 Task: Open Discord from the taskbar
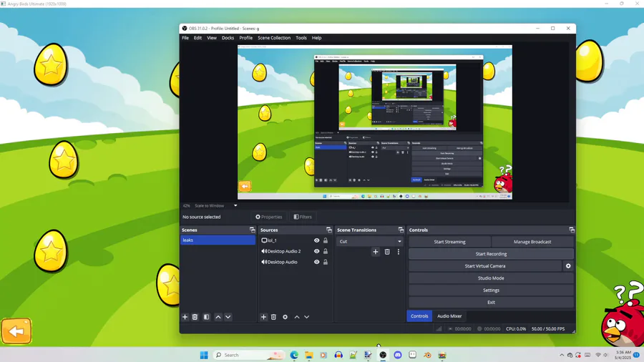[398, 355]
